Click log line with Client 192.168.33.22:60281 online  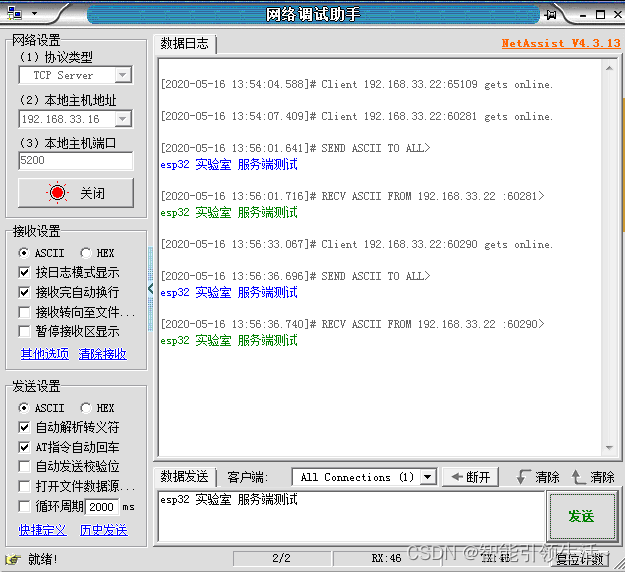tap(357, 116)
